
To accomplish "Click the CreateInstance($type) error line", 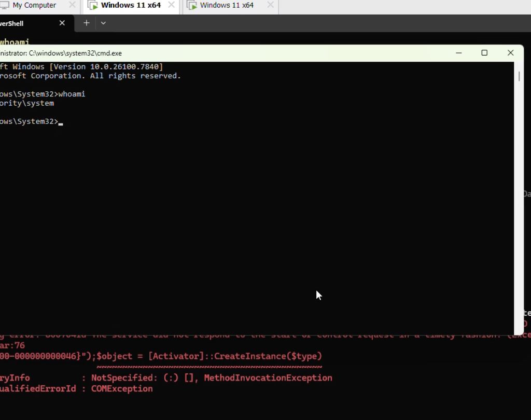I will click(161, 356).
